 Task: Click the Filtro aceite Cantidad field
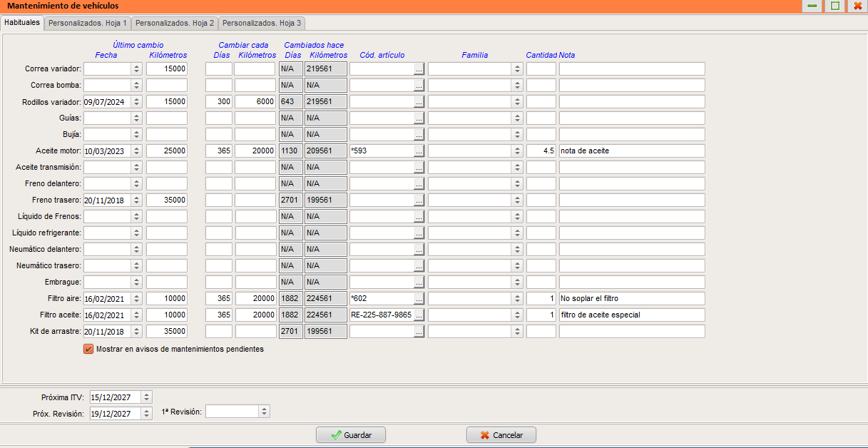[x=541, y=315]
